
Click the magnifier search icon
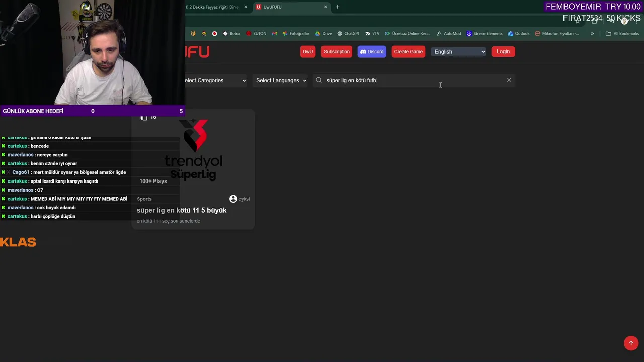319,80
